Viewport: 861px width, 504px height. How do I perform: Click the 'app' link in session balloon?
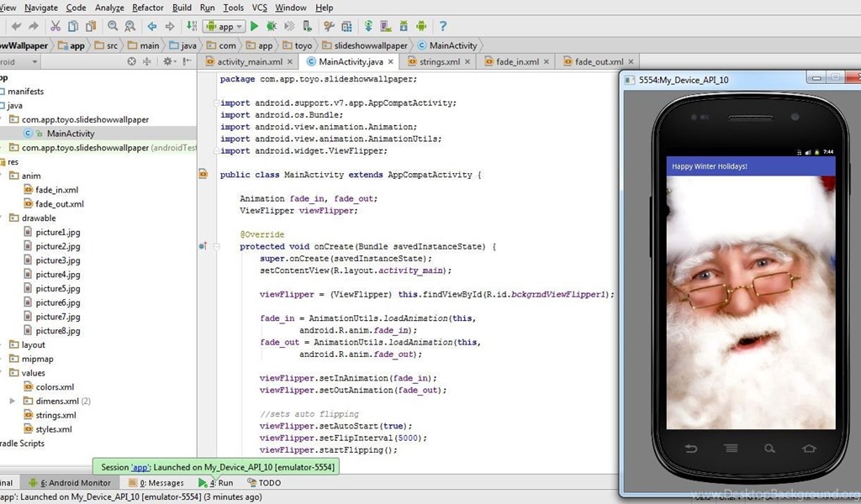[140, 467]
